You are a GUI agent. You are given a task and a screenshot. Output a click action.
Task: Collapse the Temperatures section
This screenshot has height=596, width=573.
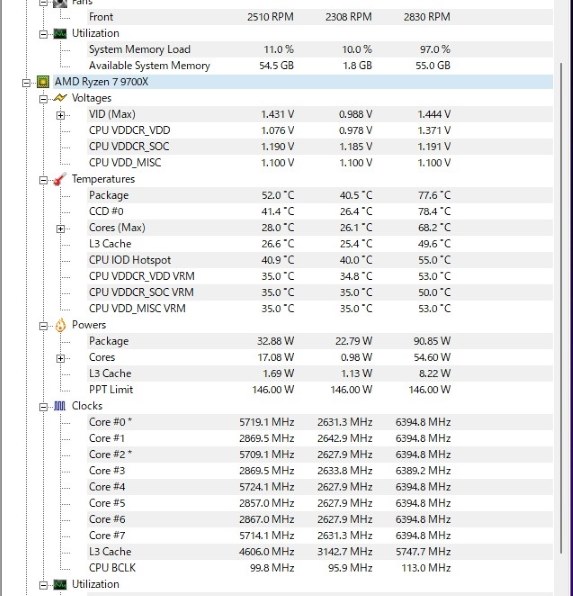pyautogui.click(x=43, y=180)
